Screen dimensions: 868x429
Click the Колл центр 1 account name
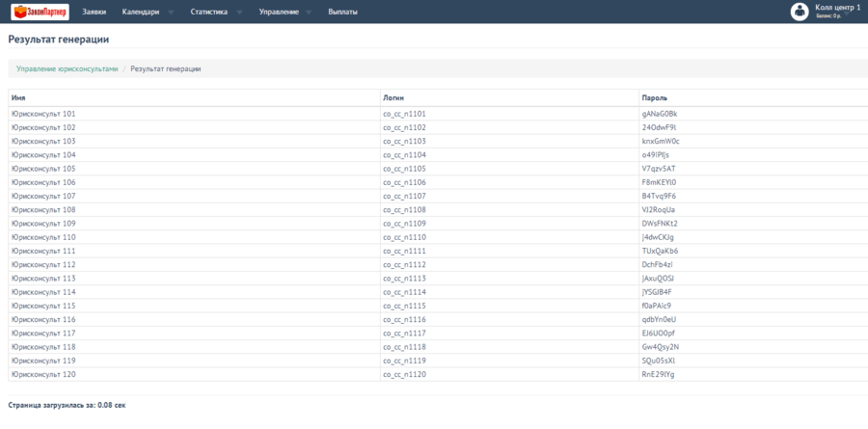pos(837,7)
